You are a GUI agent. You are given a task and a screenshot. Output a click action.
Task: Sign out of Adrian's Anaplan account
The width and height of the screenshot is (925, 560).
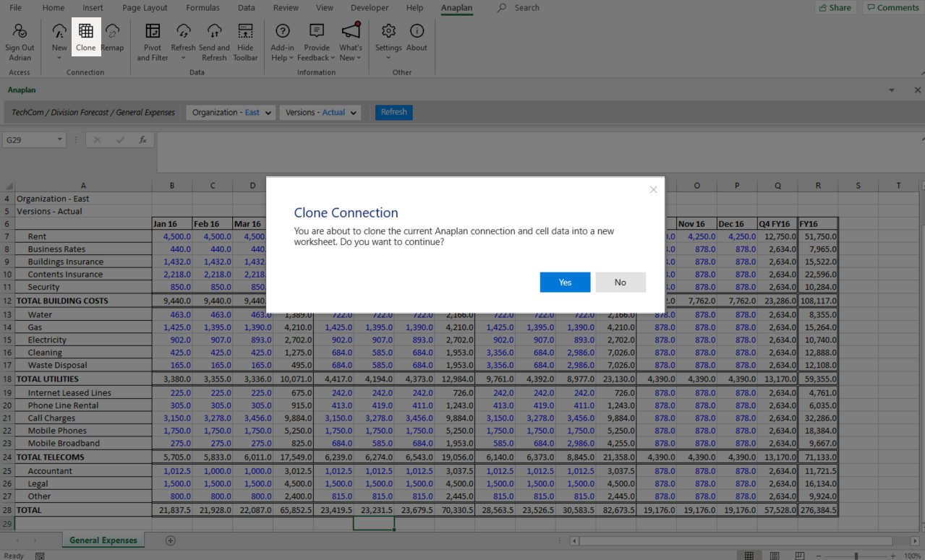point(20,41)
